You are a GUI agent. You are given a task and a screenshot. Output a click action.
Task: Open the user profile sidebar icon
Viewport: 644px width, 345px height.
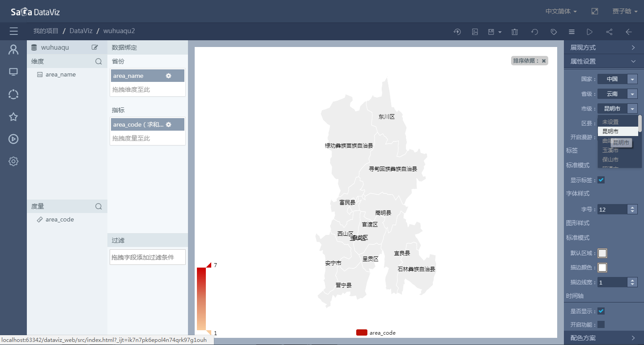[x=13, y=50]
